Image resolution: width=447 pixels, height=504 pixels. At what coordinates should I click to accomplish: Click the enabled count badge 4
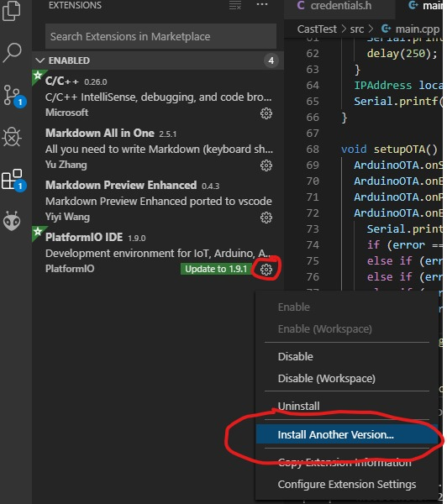pyautogui.click(x=271, y=60)
